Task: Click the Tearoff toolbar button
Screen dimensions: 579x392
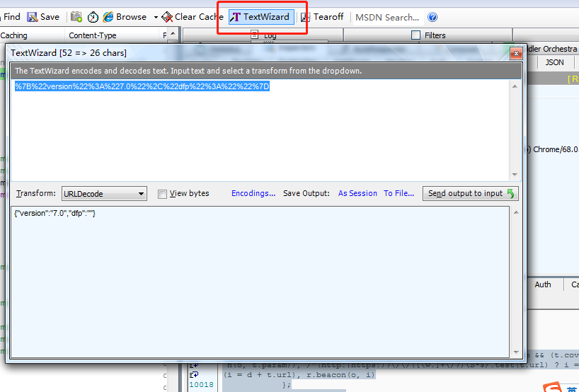Action: 322,17
